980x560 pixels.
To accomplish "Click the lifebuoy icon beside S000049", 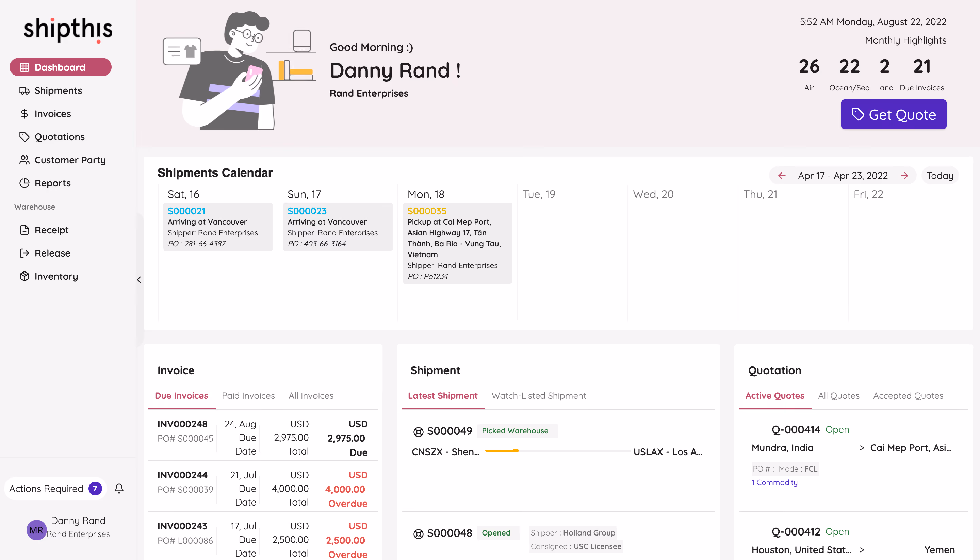I will pyautogui.click(x=419, y=431).
